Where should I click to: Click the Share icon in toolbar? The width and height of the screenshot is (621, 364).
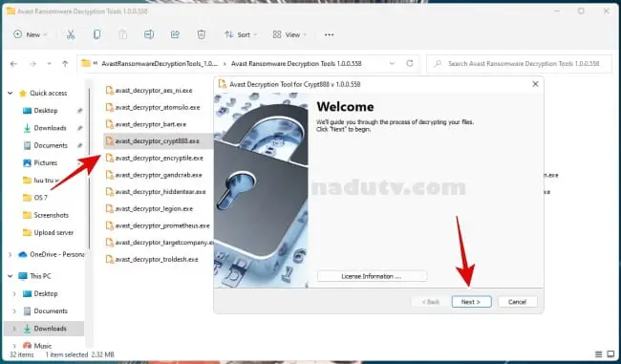(x=175, y=34)
